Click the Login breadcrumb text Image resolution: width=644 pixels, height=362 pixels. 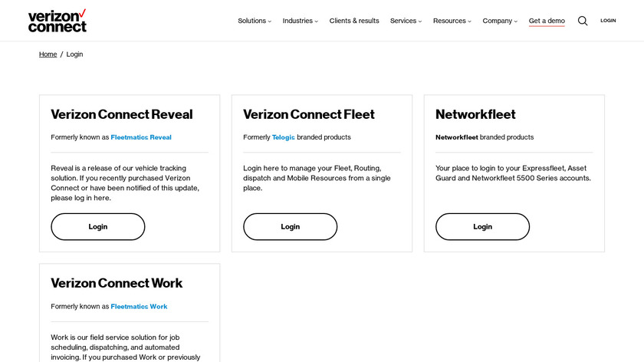tap(74, 54)
